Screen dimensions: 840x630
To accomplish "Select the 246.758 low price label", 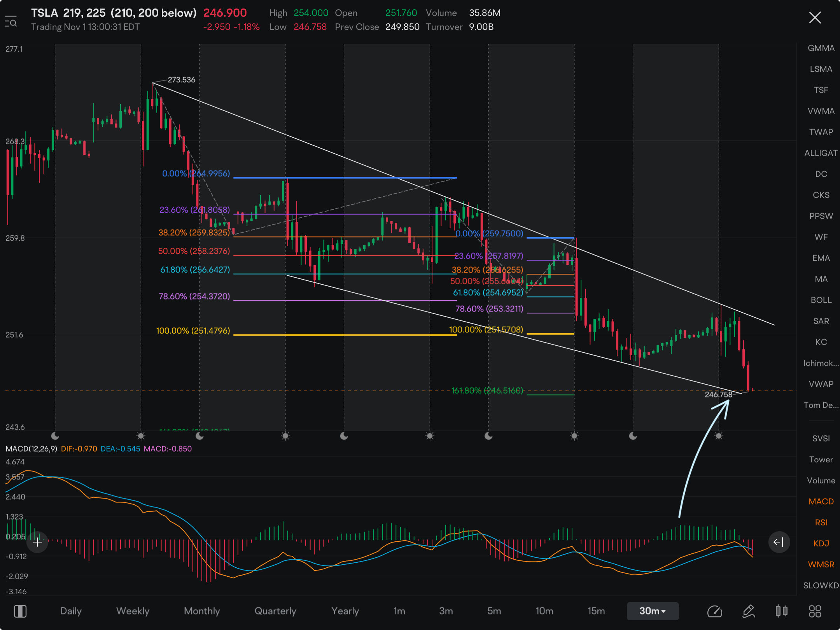I will [x=718, y=395].
